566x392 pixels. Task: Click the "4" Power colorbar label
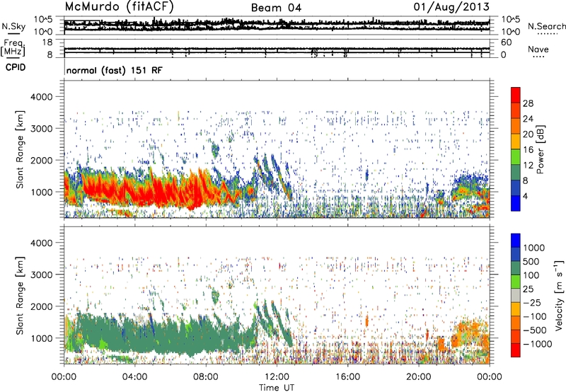point(525,196)
